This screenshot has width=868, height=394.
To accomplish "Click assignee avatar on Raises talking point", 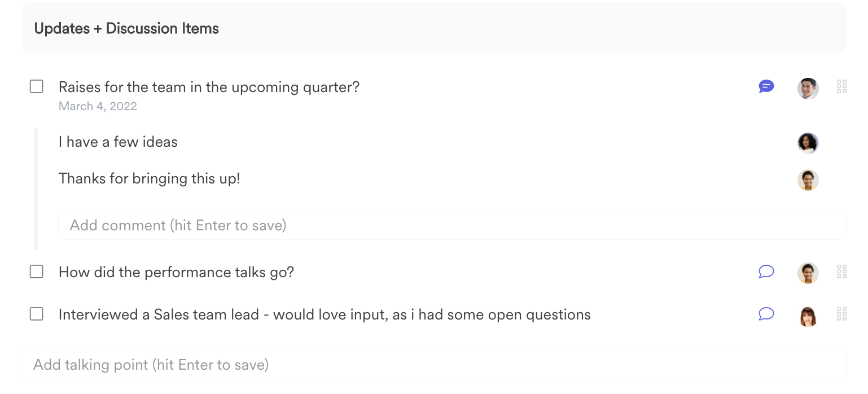I will pos(808,88).
